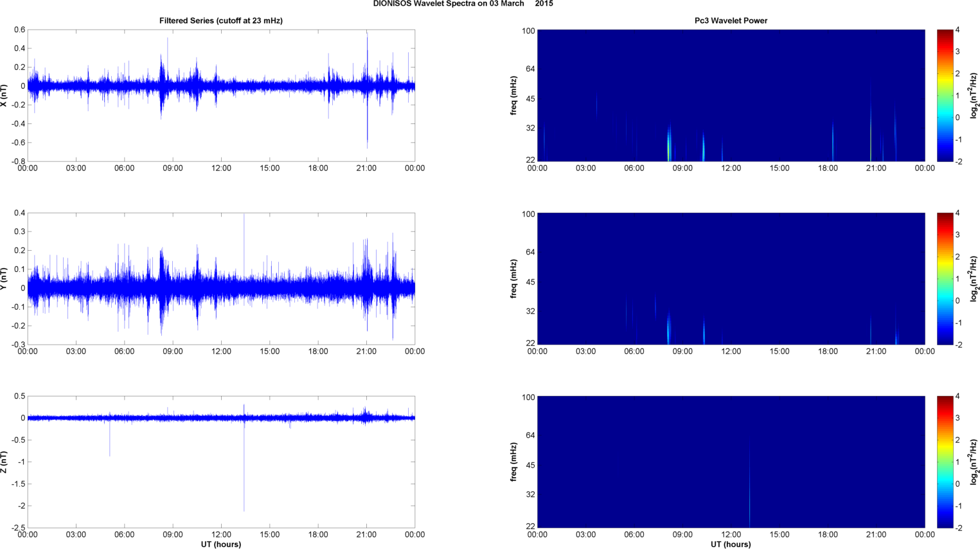Screen dimensions: 980x549
Task: Click the vertical streak in bottom Z spectrogram
Action: pyautogui.click(x=749, y=482)
